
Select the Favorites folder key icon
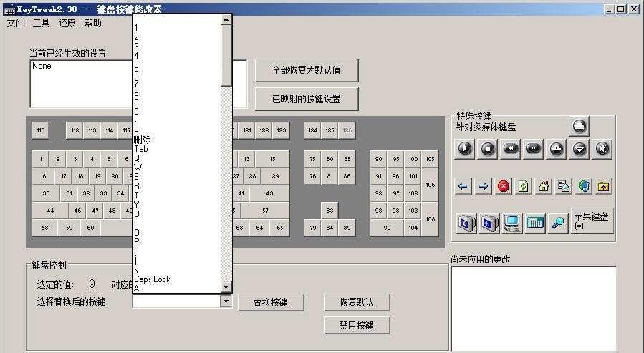[604, 186]
